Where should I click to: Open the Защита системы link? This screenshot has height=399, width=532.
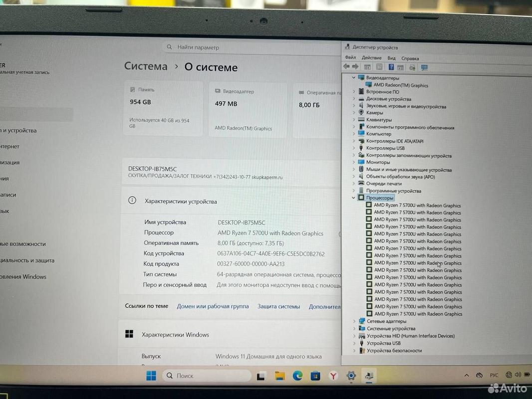[x=278, y=306]
